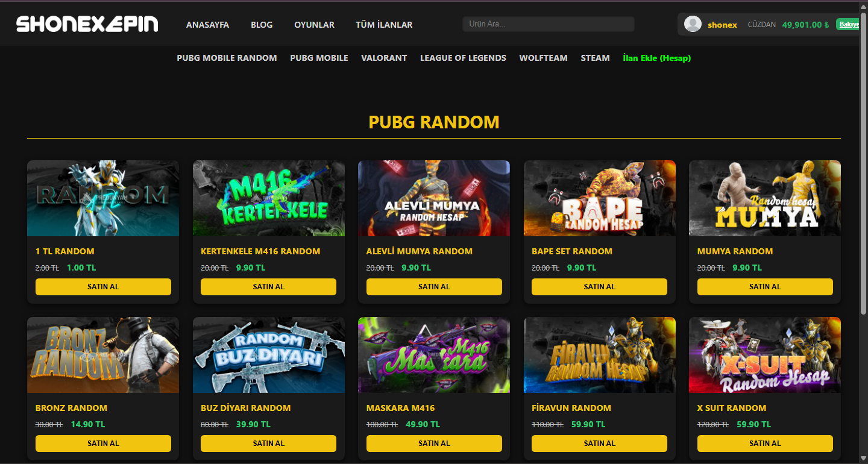Open the Buz Diyarı Random thumbnail
The width and height of the screenshot is (868, 464).
269,355
